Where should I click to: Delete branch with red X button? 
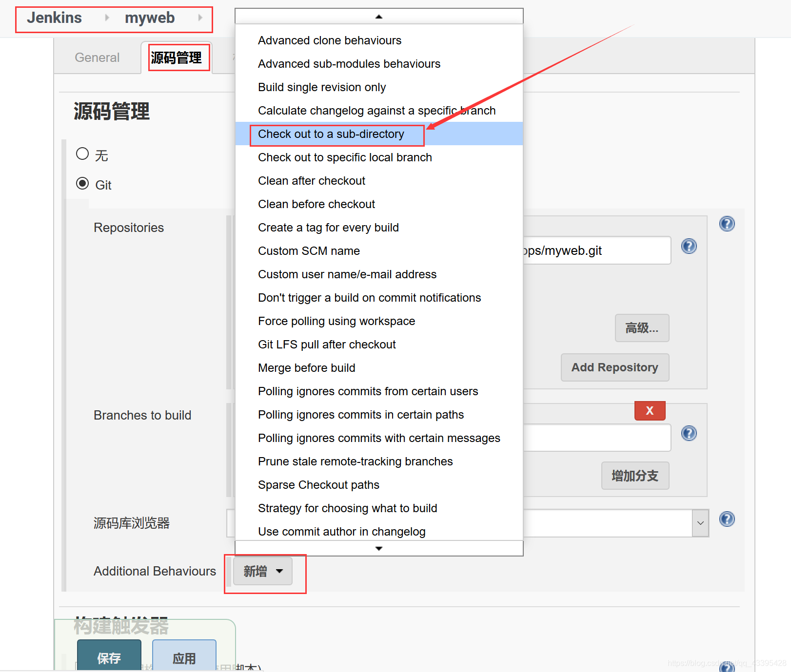tap(650, 410)
